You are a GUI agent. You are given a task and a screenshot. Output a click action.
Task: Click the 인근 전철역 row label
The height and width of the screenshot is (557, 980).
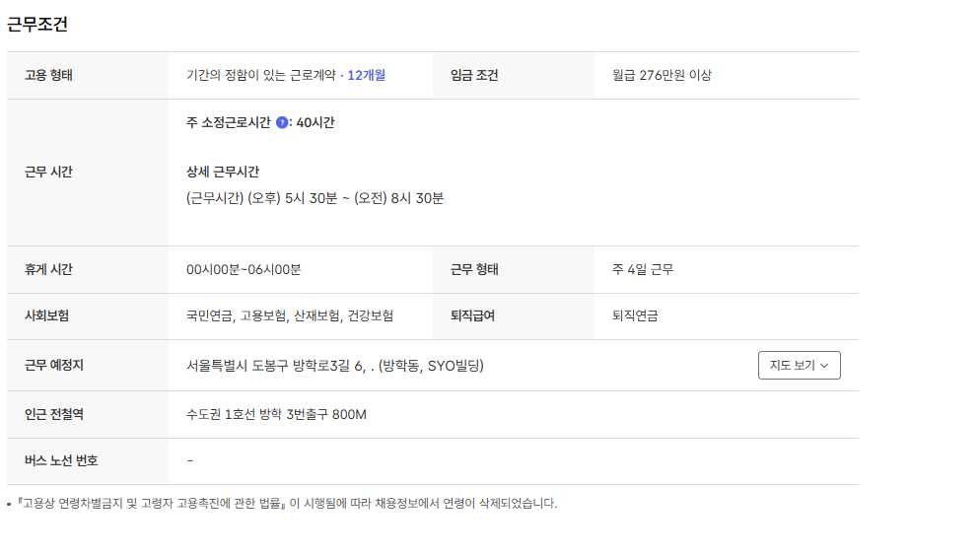click(x=53, y=414)
